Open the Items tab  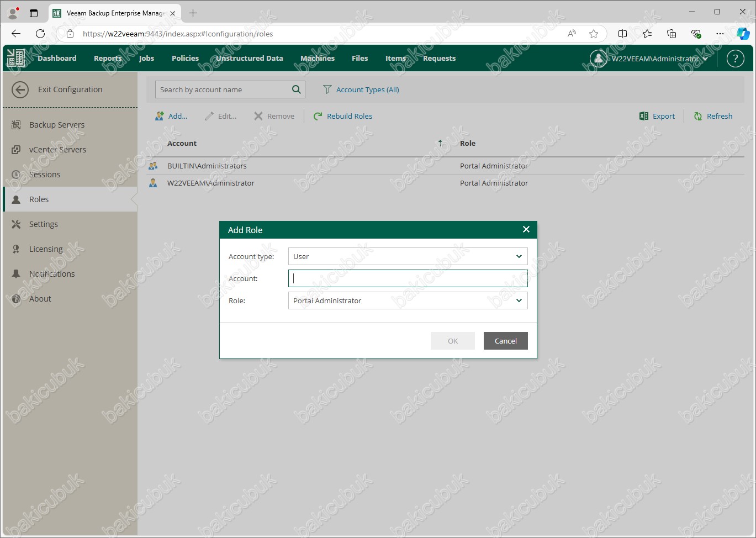[x=395, y=58]
